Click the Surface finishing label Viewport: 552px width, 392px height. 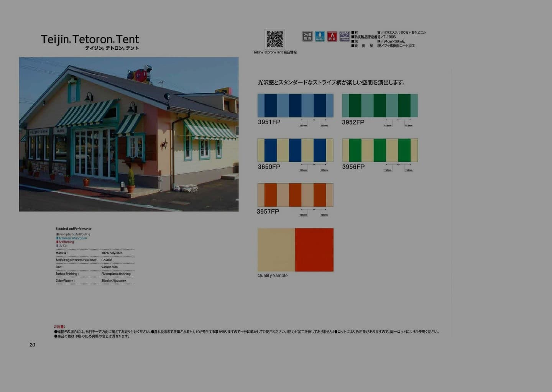[67, 274]
